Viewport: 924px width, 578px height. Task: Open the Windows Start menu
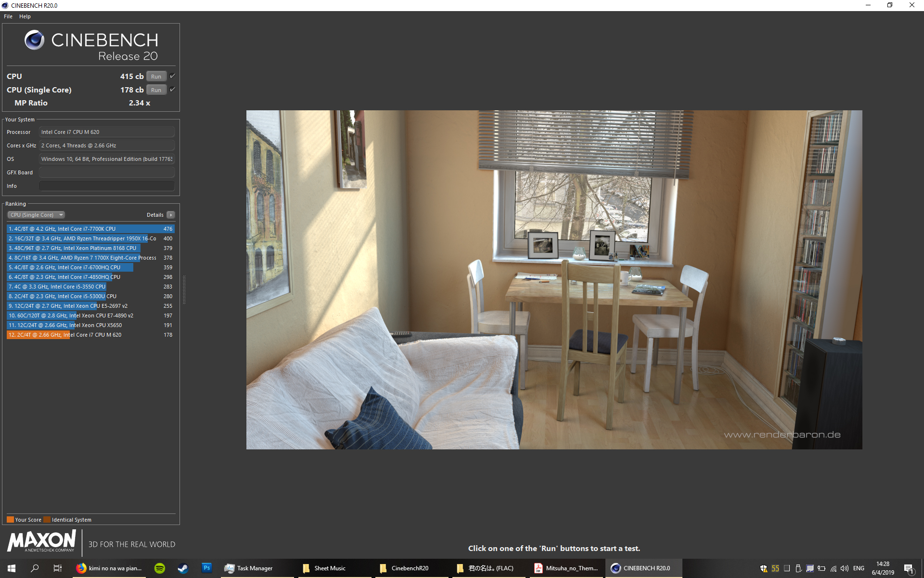pos(12,568)
